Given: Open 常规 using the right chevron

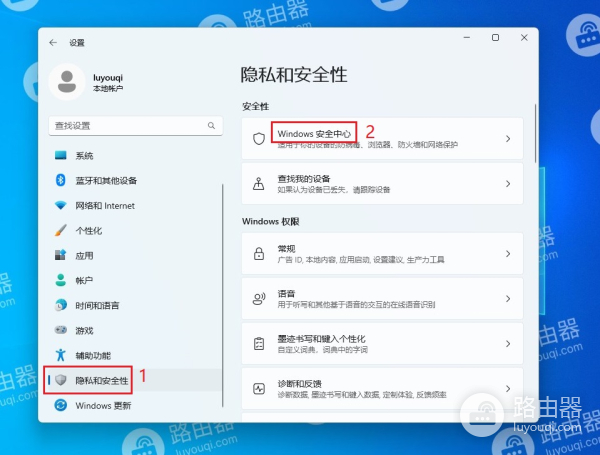Looking at the screenshot, I should (x=508, y=254).
